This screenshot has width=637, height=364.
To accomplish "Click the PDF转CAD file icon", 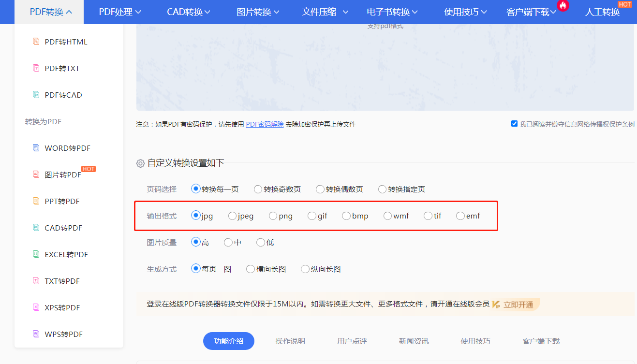I will [36, 95].
